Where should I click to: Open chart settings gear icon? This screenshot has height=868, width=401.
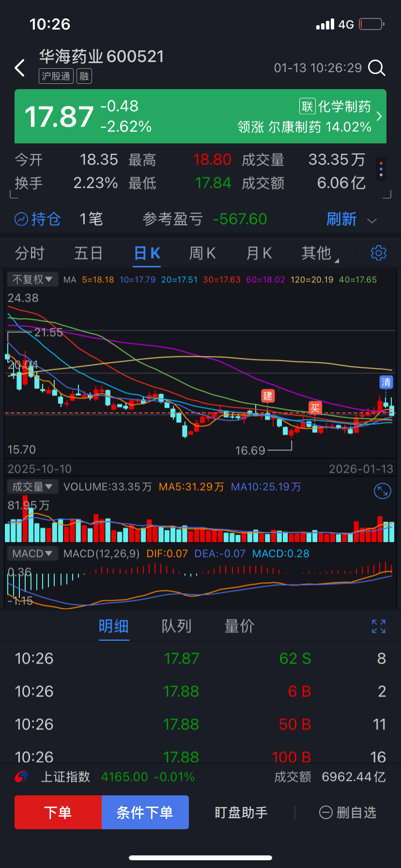click(x=379, y=252)
